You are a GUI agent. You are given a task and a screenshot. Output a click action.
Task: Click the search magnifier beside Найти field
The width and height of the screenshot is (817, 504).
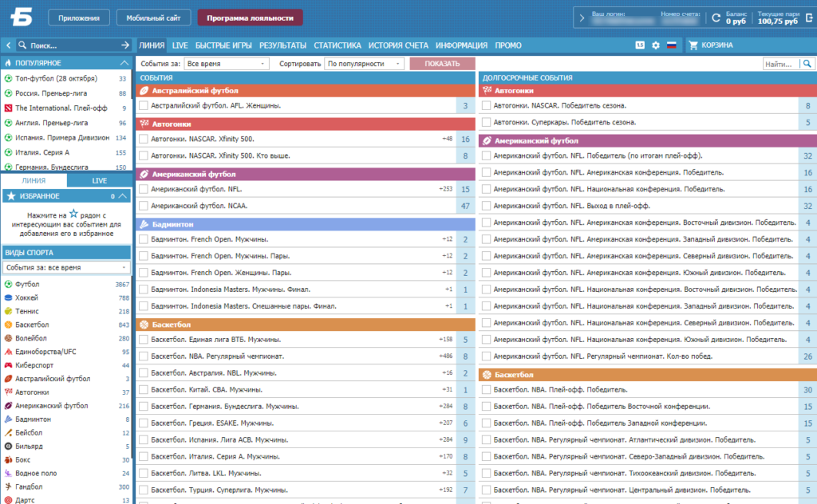[x=807, y=64]
